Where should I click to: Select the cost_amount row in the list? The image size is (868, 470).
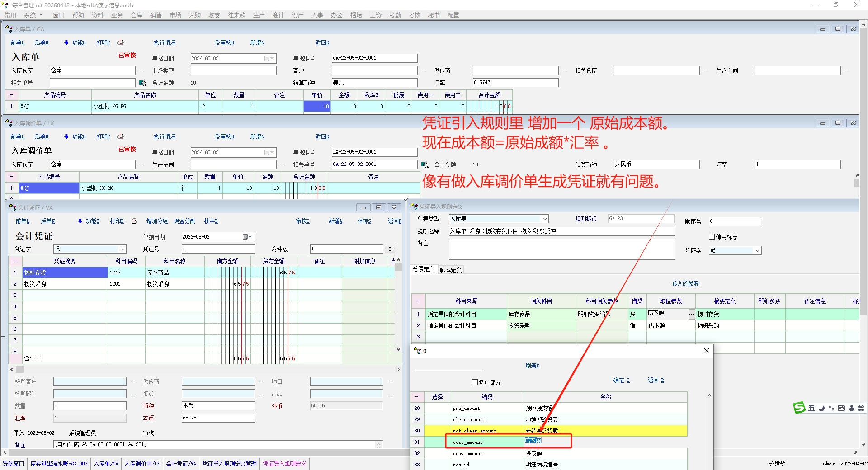pyautogui.click(x=549, y=442)
